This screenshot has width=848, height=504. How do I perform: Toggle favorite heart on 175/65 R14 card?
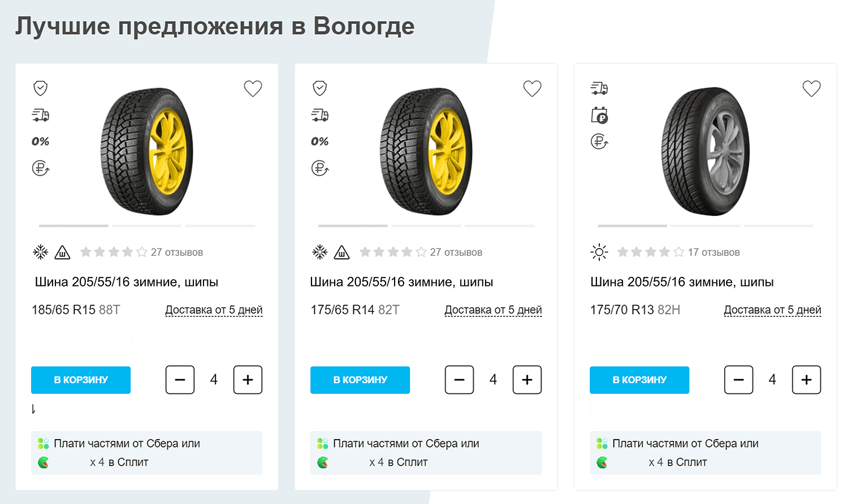(532, 89)
